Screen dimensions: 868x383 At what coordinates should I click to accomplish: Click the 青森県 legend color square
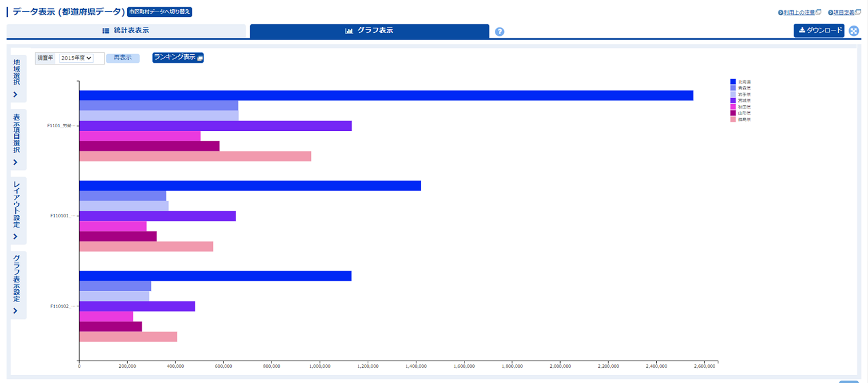click(x=733, y=88)
